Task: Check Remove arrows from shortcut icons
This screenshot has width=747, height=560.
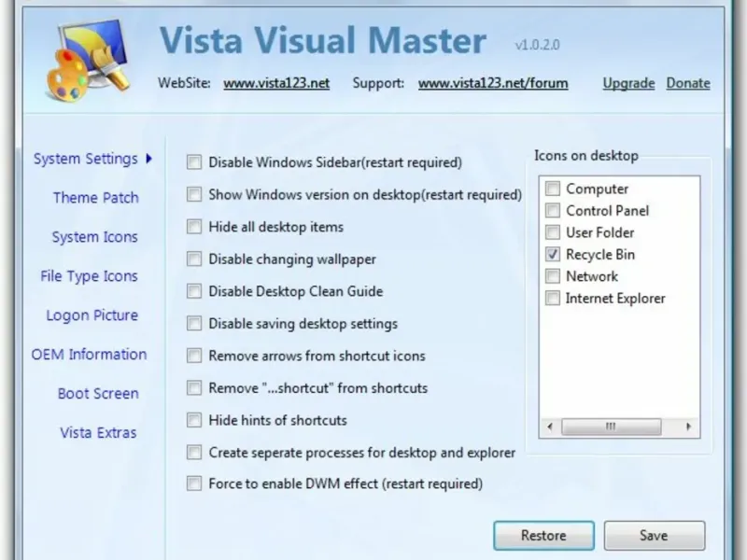Action: [194, 356]
